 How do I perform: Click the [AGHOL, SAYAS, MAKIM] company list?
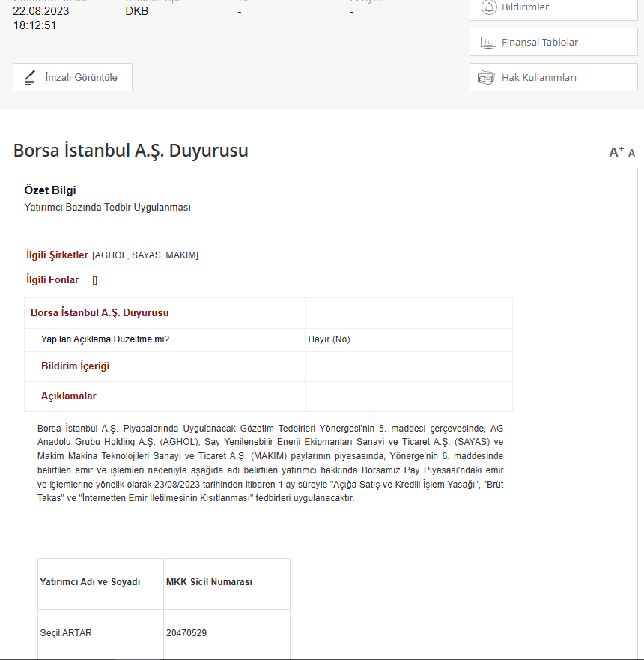point(145,255)
